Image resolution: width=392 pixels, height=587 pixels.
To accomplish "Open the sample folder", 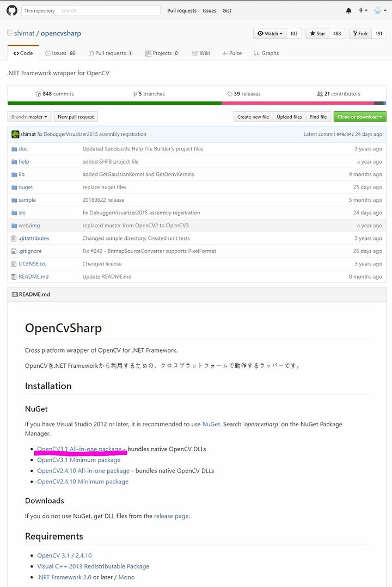I will pos(27,199).
